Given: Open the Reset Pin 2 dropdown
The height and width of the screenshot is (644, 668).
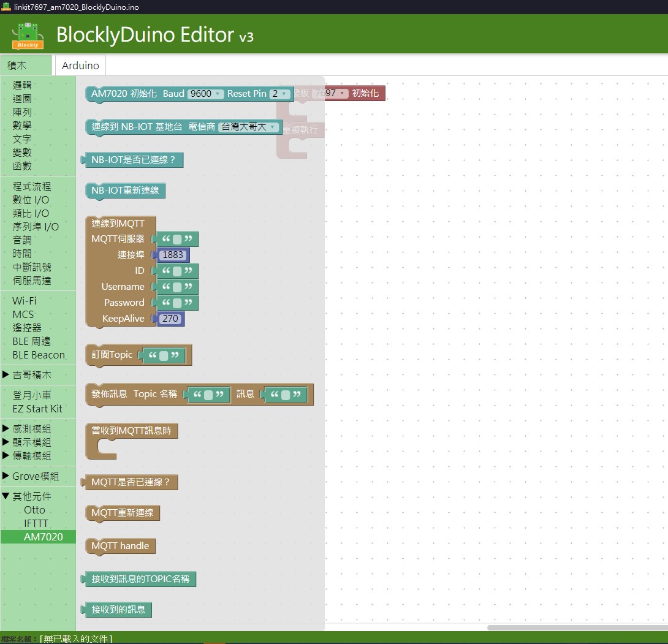Looking at the screenshot, I should click(279, 94).
